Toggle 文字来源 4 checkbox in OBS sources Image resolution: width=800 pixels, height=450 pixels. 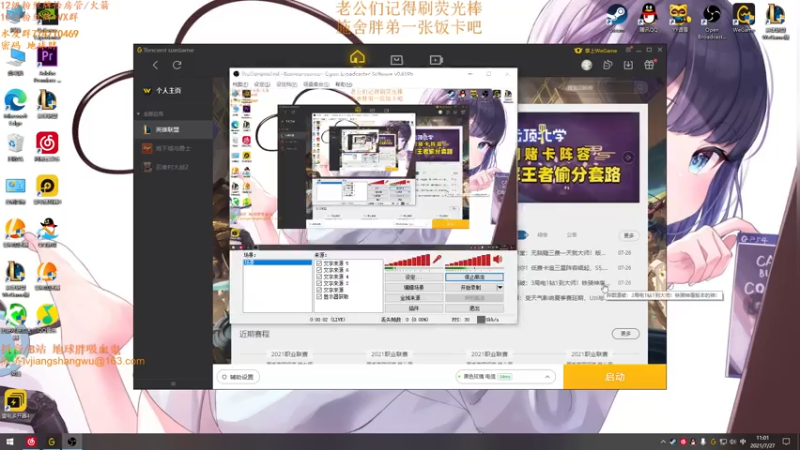coord(319,277)
